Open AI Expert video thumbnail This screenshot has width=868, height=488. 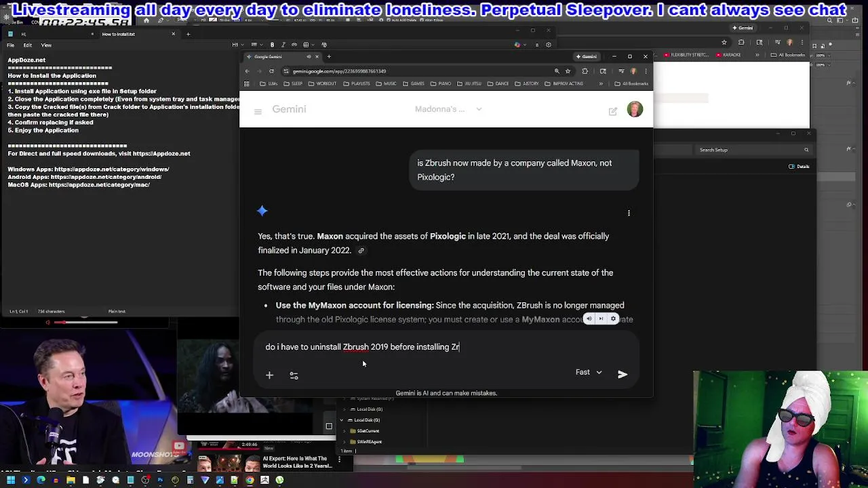point(229,462)
